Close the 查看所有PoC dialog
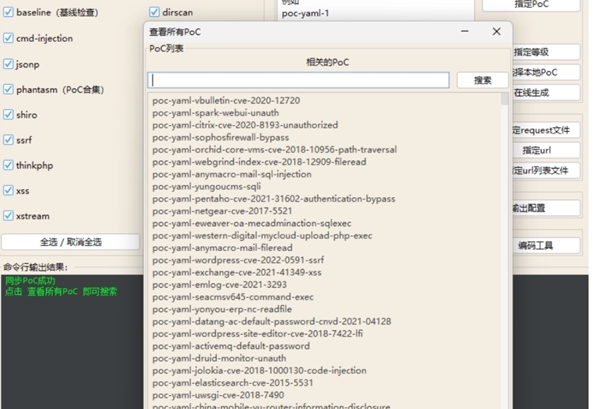Viewport: 600px width, 409px height. point(497,31)
